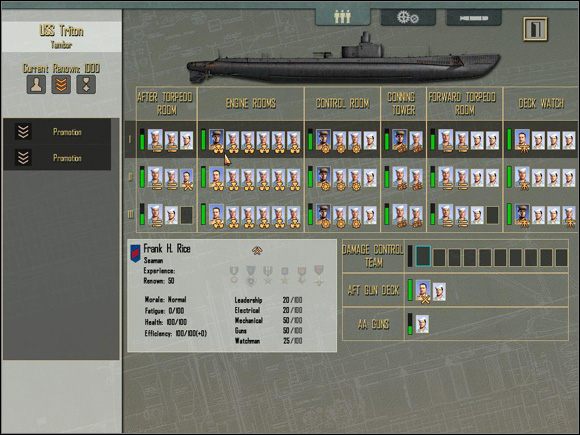Select watch I row marker
Viewport: 580px width, 435px height.
pyautogui.click(x=130, y=139)
